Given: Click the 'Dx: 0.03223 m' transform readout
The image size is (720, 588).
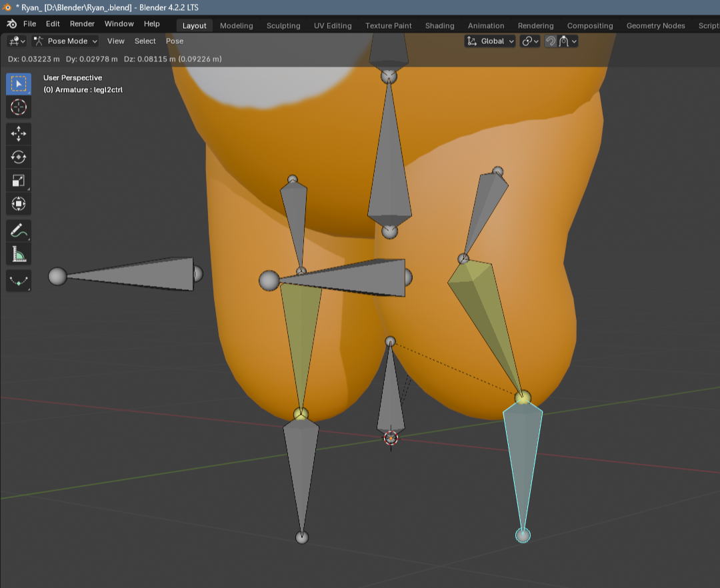Looking at the screenshot, I should tap(33, 59).
